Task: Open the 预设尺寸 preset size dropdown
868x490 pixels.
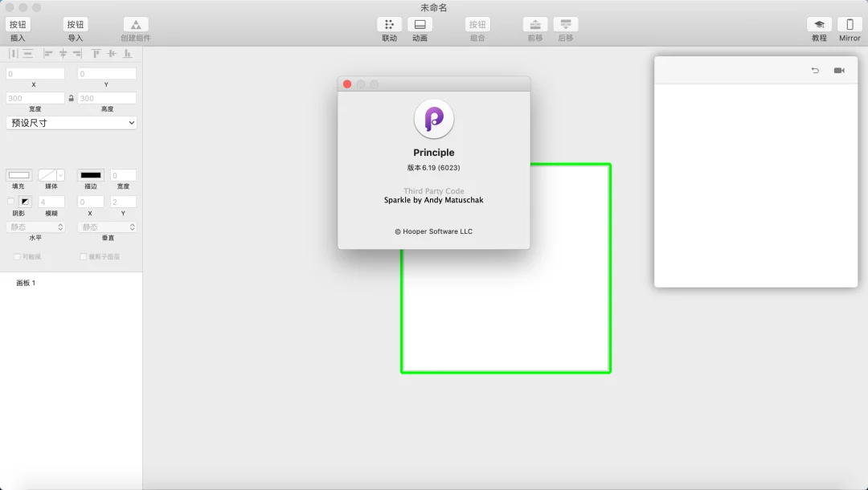Action: click(72, 123)
